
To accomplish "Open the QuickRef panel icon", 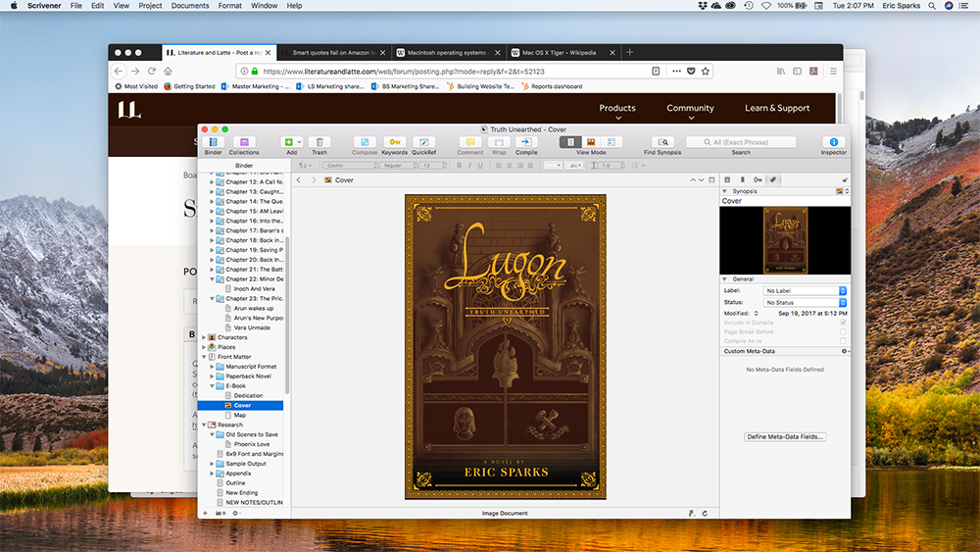I will (x=423, y=142).
